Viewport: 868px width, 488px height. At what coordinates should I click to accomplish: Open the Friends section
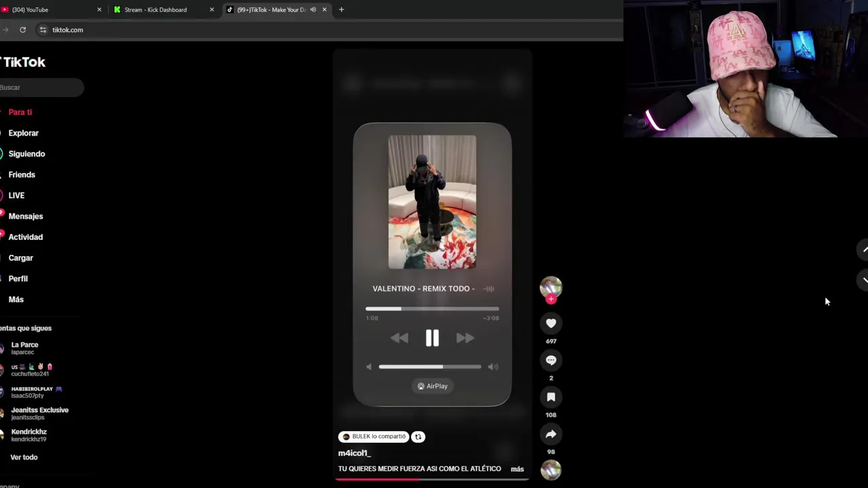click(x=22, y=175)
